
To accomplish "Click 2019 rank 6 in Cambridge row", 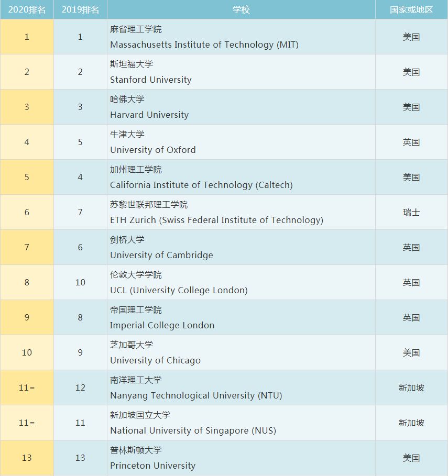I will pyautogui.click(x=80, y=247).
